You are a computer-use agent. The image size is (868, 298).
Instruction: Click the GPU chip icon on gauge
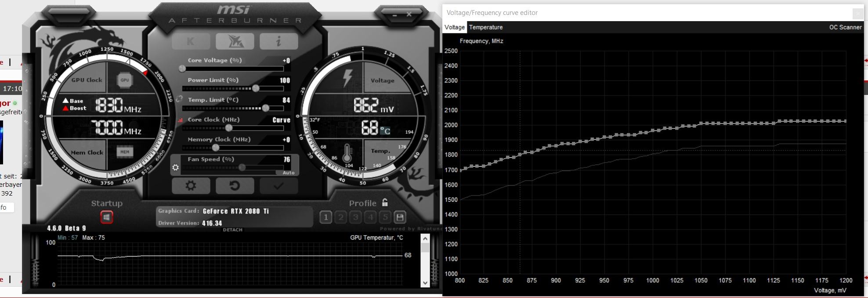[125, 80]
